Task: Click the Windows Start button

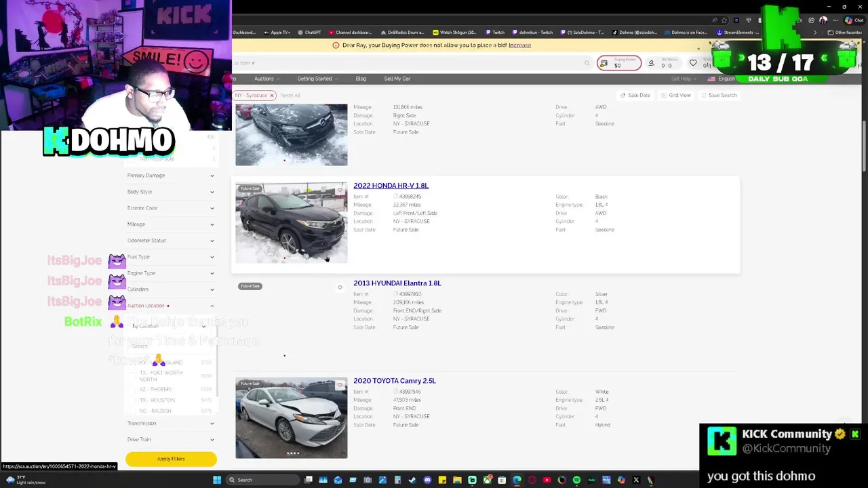Action: (217, 480)
